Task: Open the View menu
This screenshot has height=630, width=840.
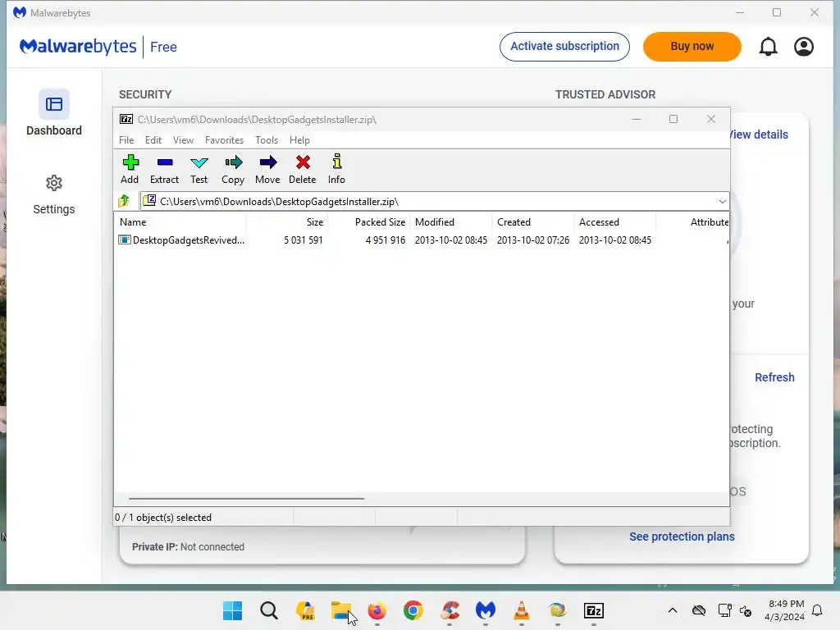Action: 183,139
